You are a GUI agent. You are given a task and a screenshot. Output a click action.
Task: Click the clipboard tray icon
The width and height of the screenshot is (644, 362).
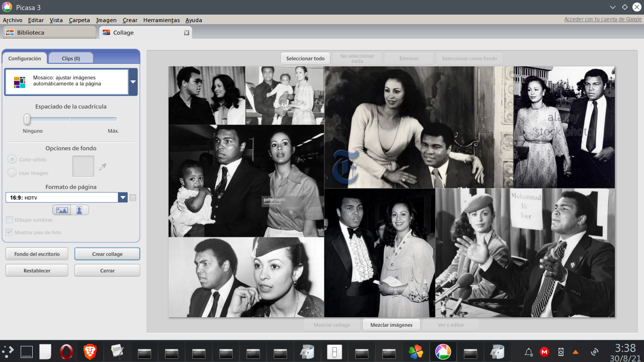561,352
